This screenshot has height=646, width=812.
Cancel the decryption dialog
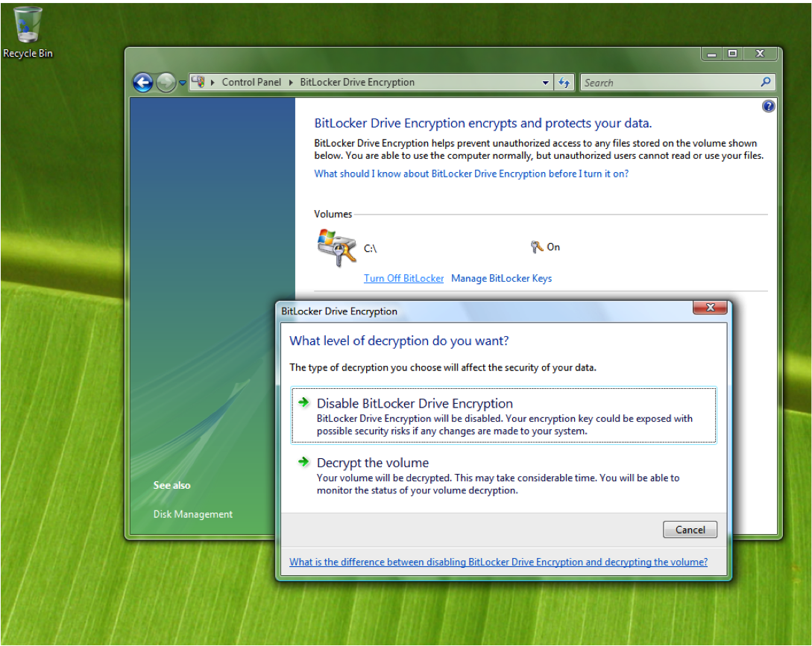pos(690,530)
